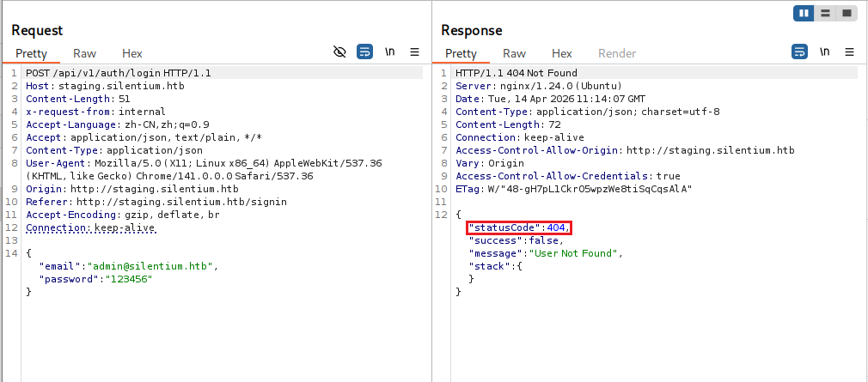
Task: Click the highlighted "statusCode":404 in response
Action: pyautogui.click(x=518, y=227)
